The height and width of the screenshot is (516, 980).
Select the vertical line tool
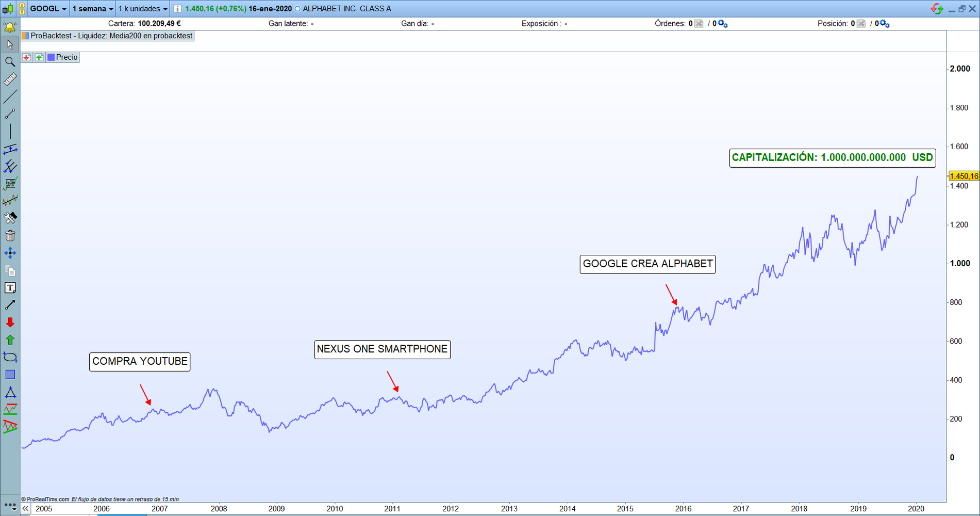(10, 131)
